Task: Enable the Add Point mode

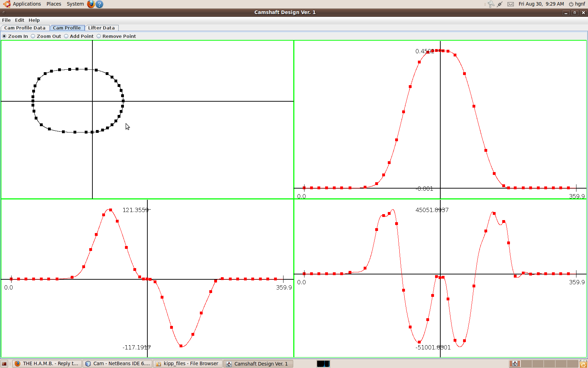Action: (66, 36)
